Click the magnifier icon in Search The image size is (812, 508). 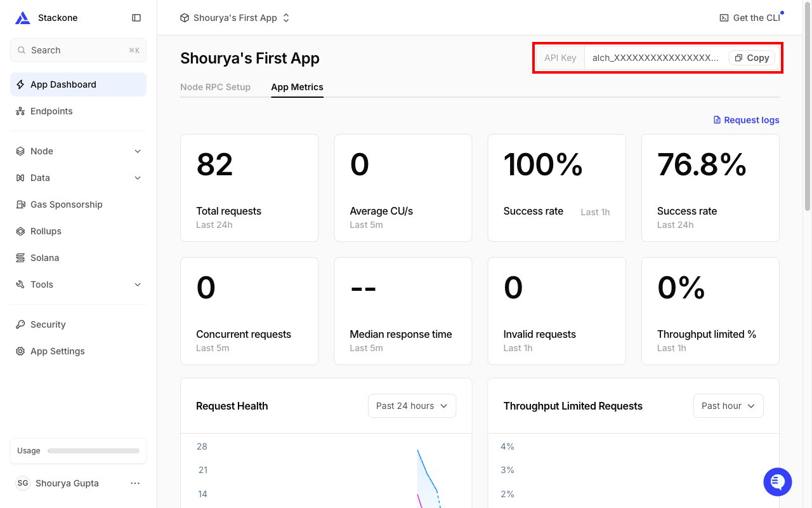pyautogui.click(x=22, y=50)
